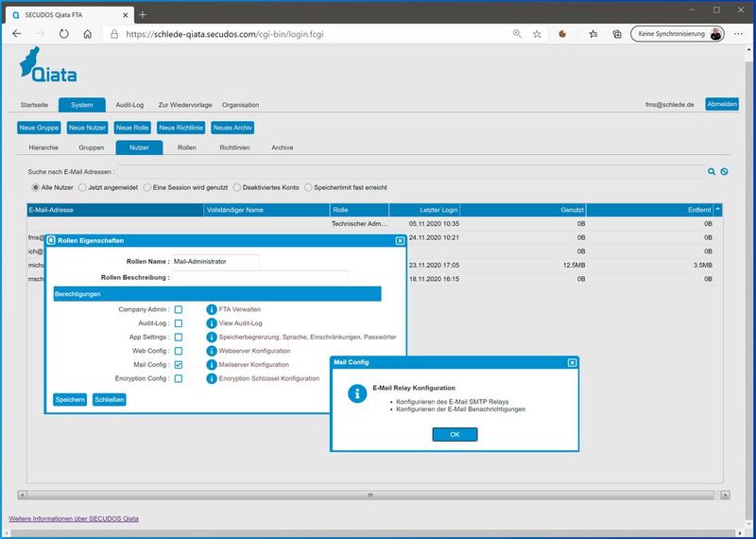This screenshot has width=756, height=539.
Task: Click info icon for Webserver Konfiguration
Action: click(212, 351)
